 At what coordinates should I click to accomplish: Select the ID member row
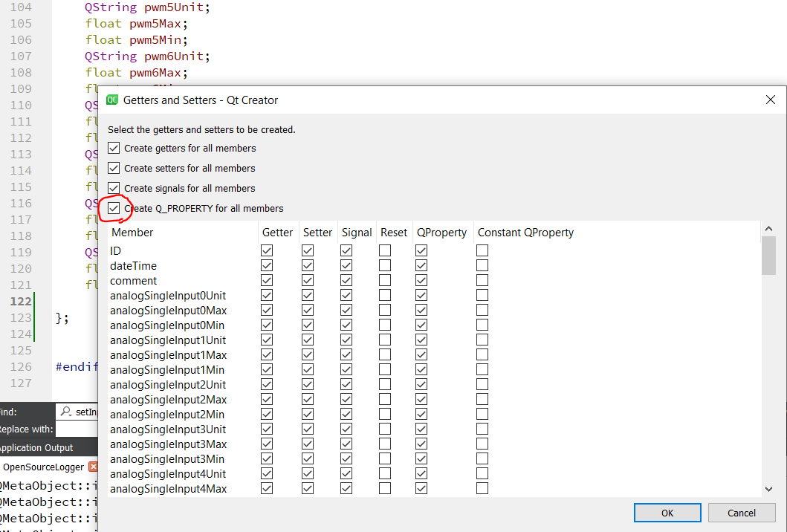434,250
